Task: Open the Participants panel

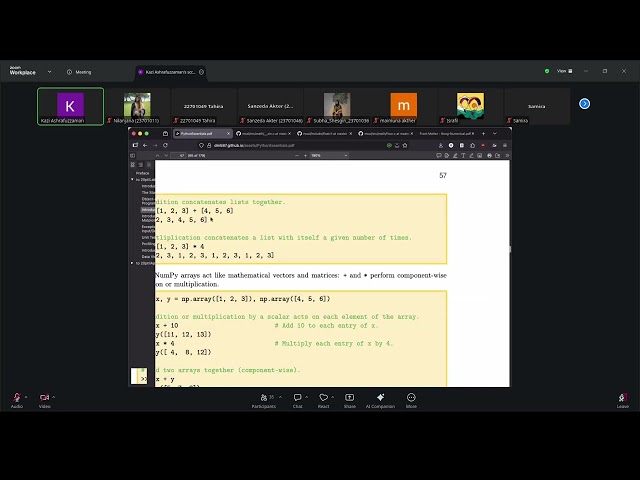Action: [264, 398]
